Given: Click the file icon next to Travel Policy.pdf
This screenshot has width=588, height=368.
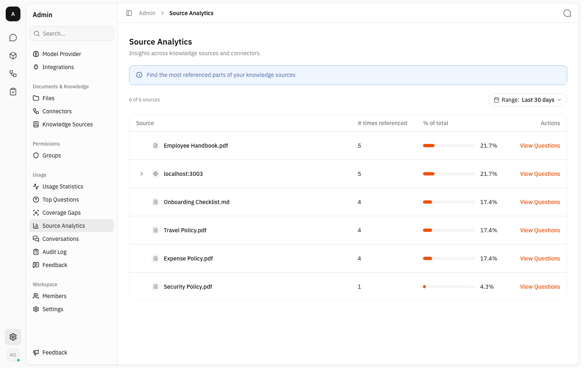Looking at the screenshot, I should coord(156,230).
